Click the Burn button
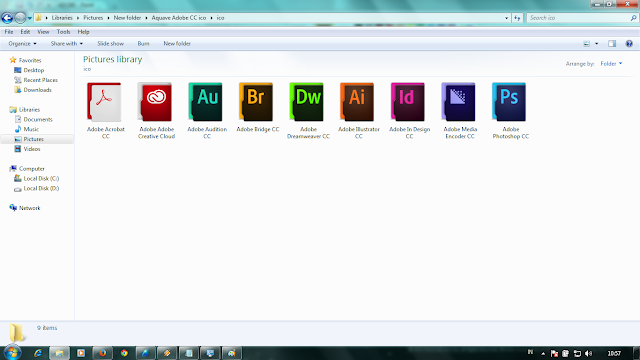The width and height of the screenshot is (640, 360). pyautogui.click(x=143, y=44)
